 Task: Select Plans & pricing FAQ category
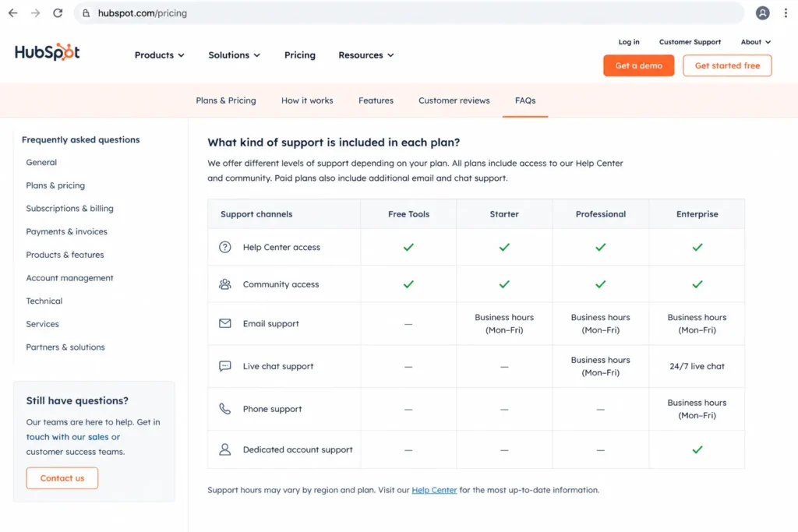(55, 185)
